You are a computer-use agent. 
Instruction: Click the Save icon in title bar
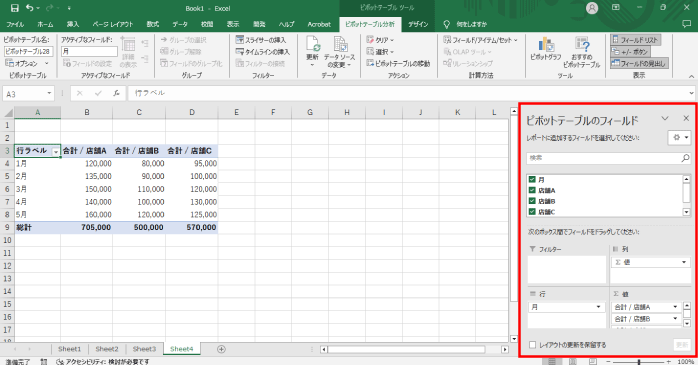point(14,8)
